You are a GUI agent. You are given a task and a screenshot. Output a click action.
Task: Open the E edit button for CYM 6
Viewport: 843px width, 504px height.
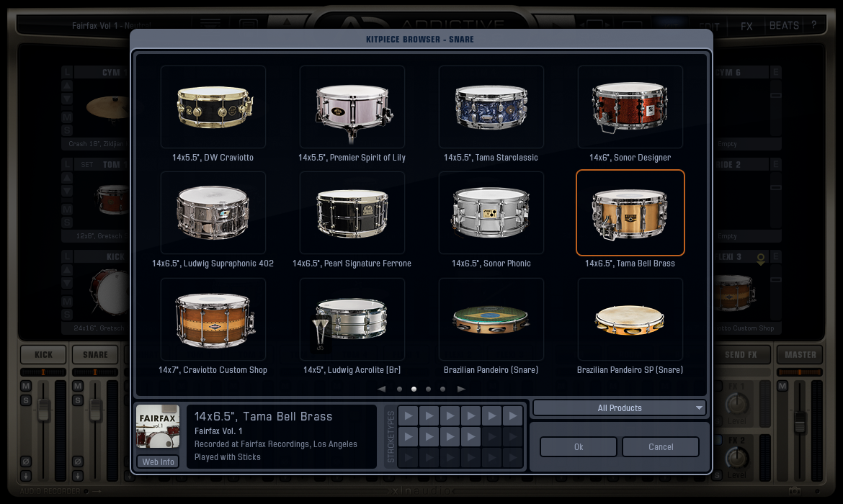[776, 73]
